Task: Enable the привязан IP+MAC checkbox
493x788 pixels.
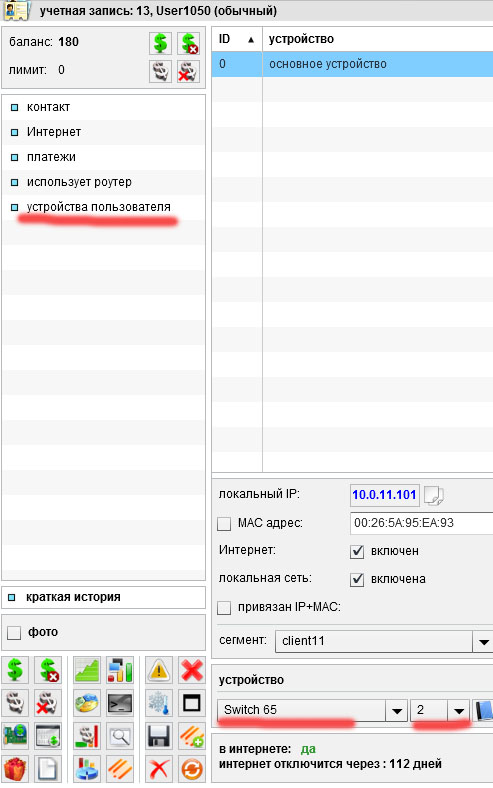Action: click(x=224, y=608)
